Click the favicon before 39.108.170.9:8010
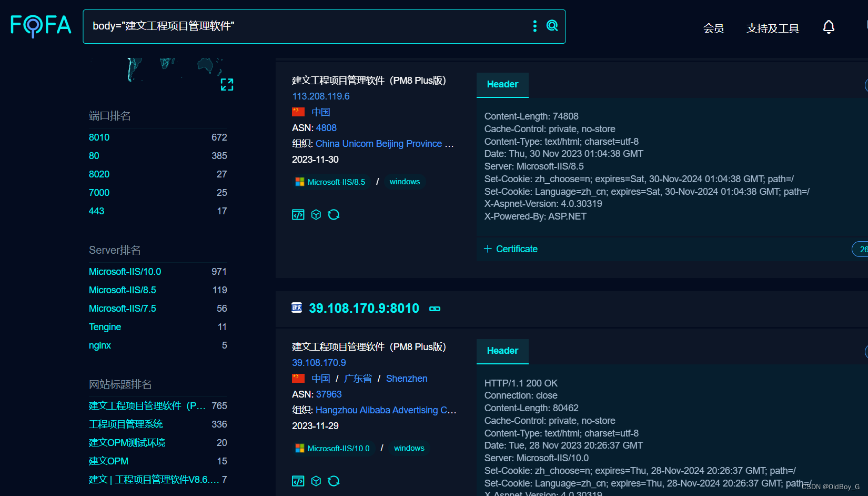The image size is (868, 496). click(297, 307)
